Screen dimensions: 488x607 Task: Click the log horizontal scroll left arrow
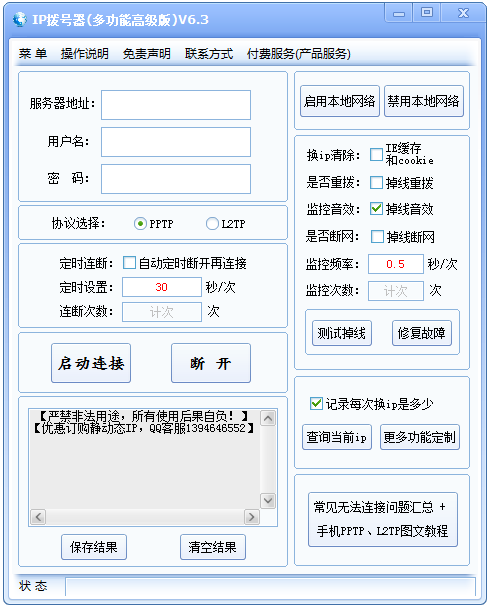pos(38,517)
